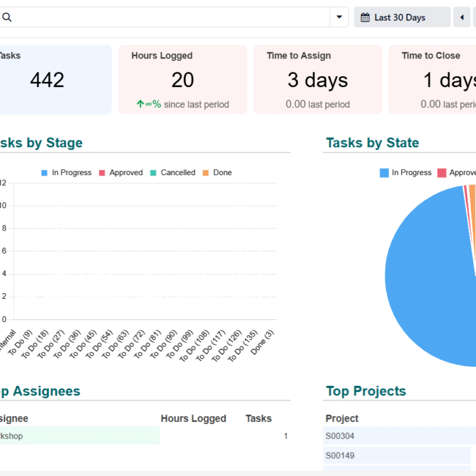Image resolution: width=476 pixels, height=476 pixels.
Task: Toggle Approved series in Tasks by Stage legend
Action: [121, 173]
